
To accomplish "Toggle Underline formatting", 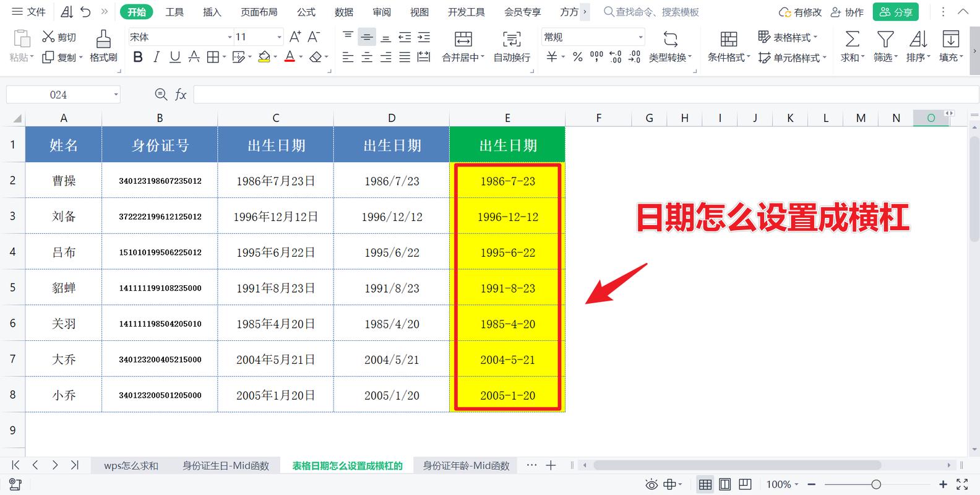I will 175,58.
